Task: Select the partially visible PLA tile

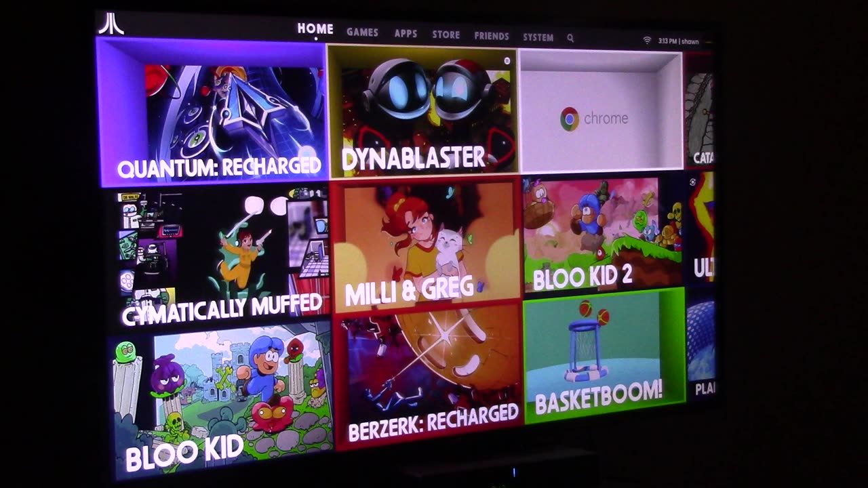Action: pyautogui.click(x=701, y=344)
